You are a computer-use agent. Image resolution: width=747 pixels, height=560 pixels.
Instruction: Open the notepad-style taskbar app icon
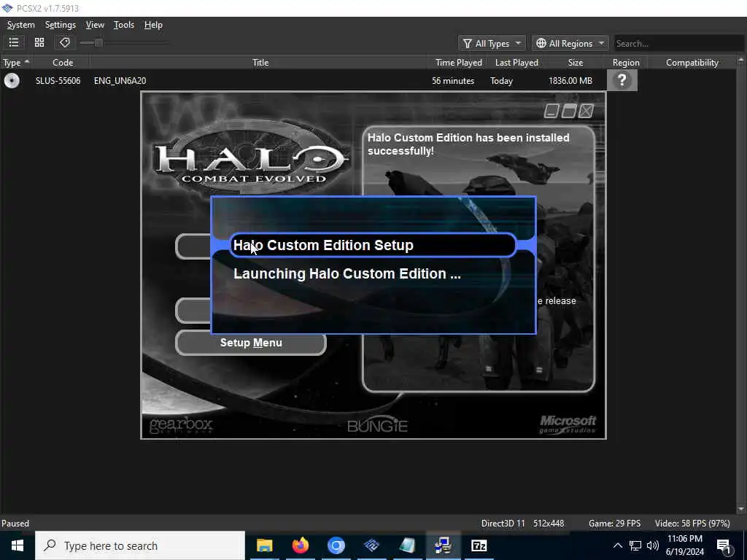point(407,545)
